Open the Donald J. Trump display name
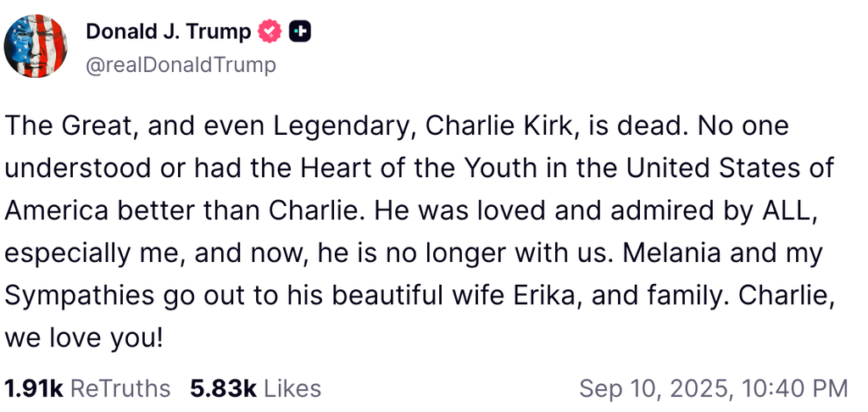This screenshot has width=868, height=412. click(168, 32)
